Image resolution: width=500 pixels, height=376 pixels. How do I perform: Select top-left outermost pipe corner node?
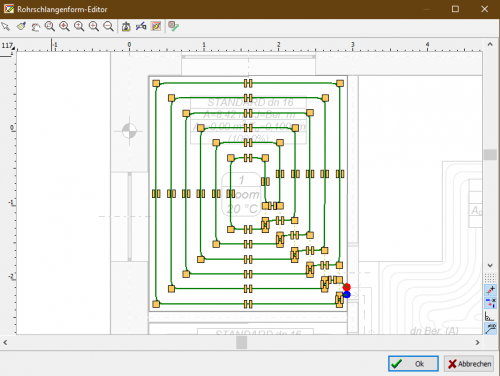pyautogui.click(x=156, y=83)
